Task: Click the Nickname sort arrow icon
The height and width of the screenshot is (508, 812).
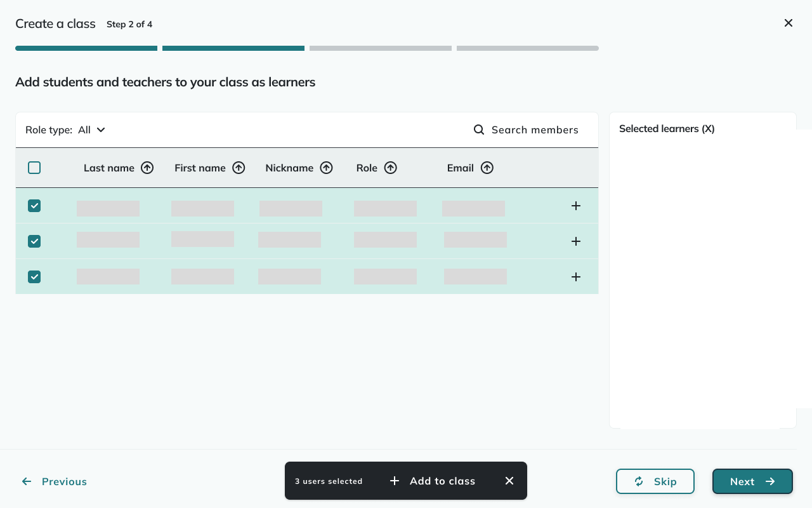Action: pyautogui.click(x=326, y=168)
